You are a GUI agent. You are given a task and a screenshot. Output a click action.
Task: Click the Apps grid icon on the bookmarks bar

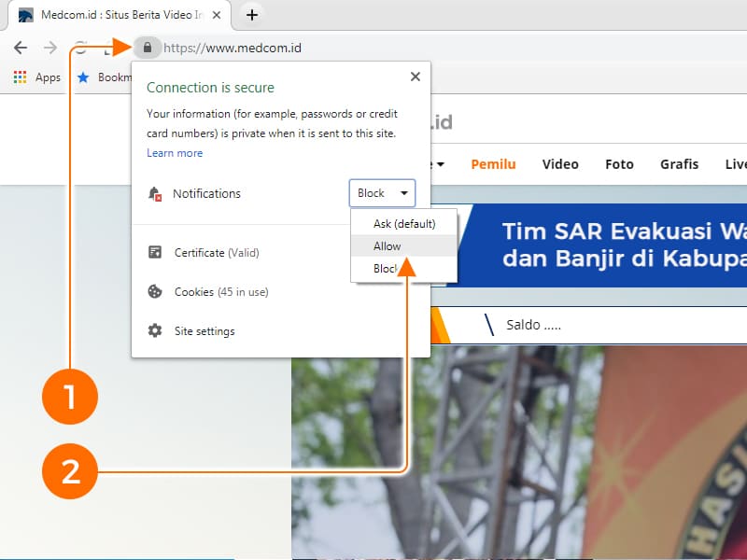(21, 77)
